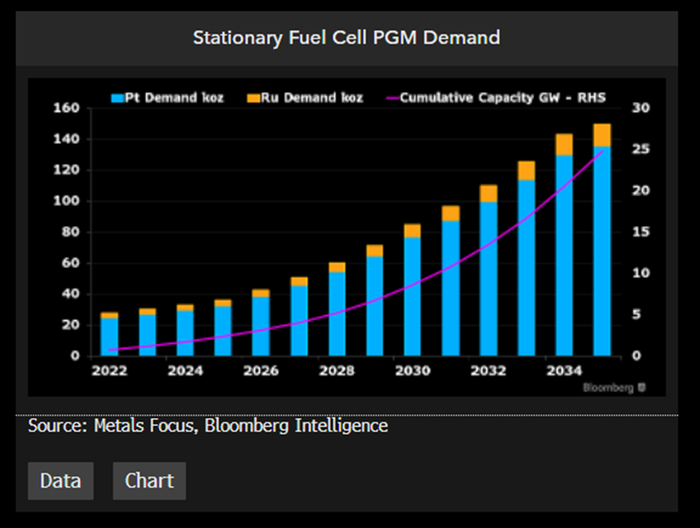Click the 'Pt Demand koz' legend label
The height and width of the screenshot is (528, 700).
click(174, 98)
